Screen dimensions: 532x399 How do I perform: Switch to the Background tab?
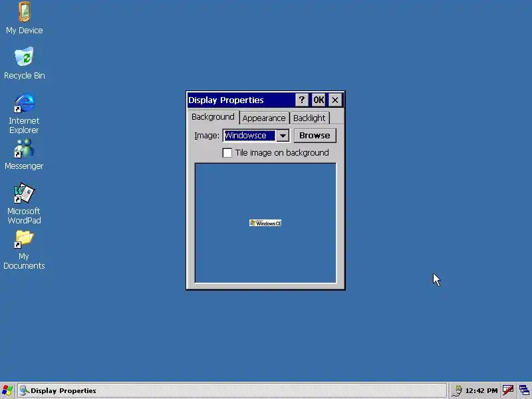coord(213,117)
